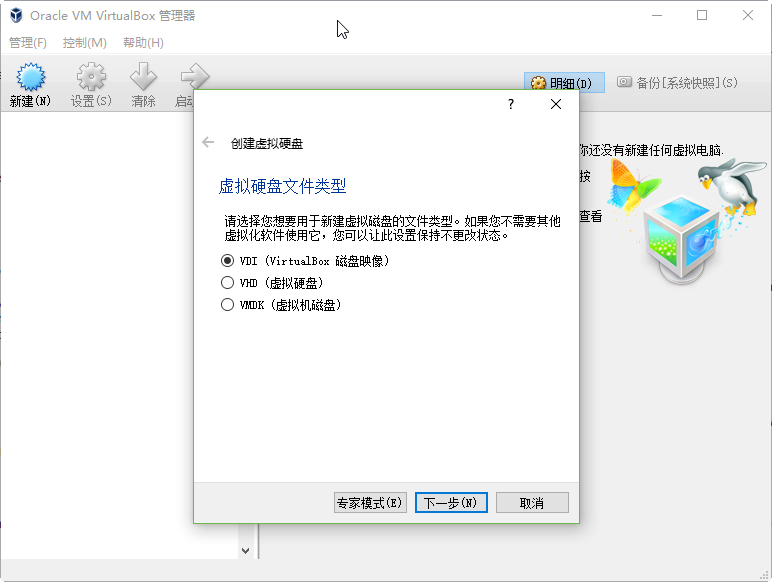Click the scrollbar down arrow of VM list
Image resolution: width=772 pixels, height=582 pixels.
245,550
